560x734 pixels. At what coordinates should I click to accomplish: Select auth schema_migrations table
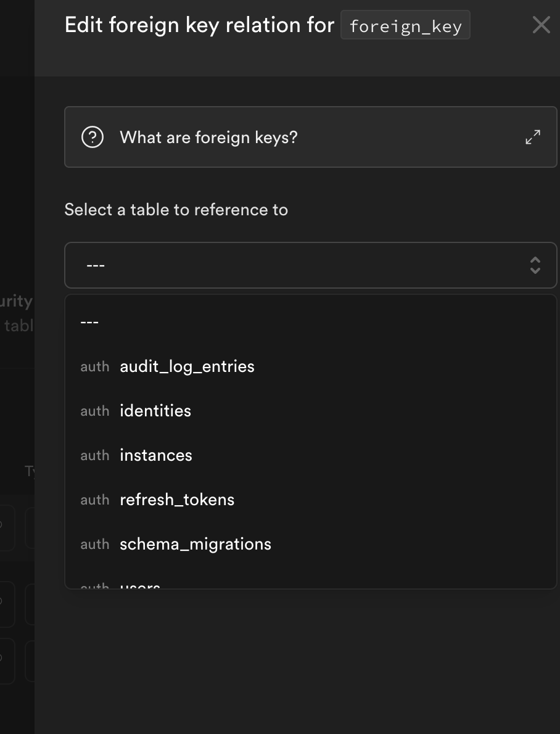pos(196,544)
